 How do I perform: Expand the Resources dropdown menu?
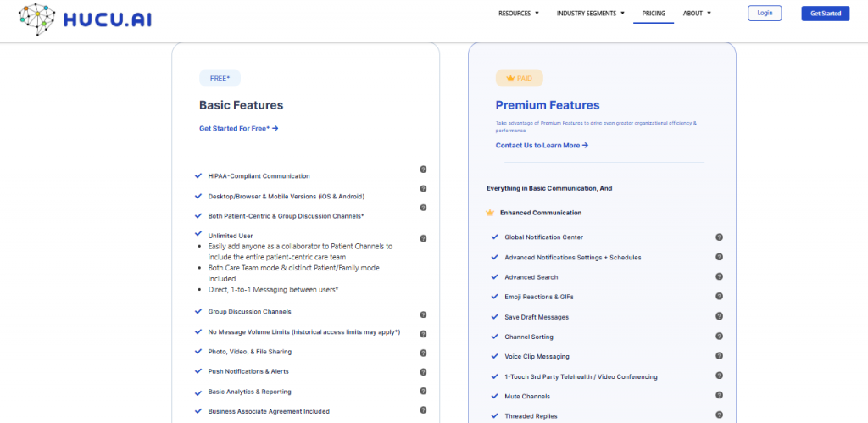[518, 14]
